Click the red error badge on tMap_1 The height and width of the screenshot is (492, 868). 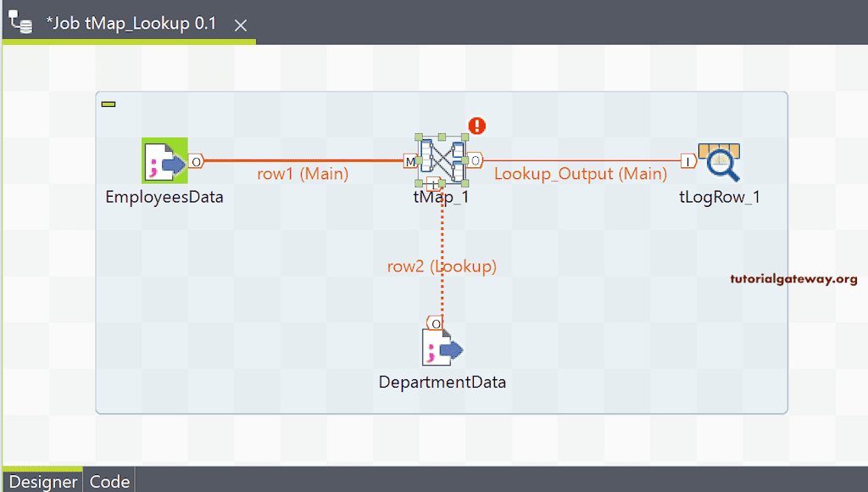[x=476, y=126]
